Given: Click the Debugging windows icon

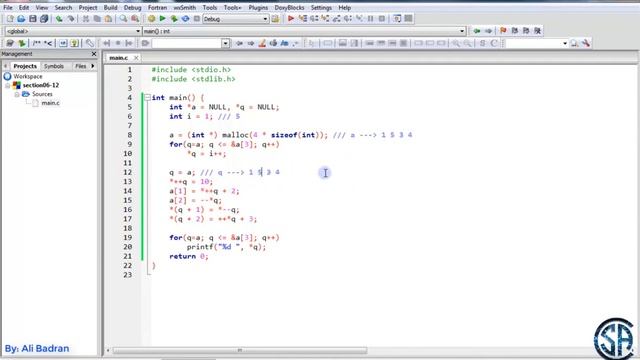Looking at the screenshot, I should tap(397, 19).
